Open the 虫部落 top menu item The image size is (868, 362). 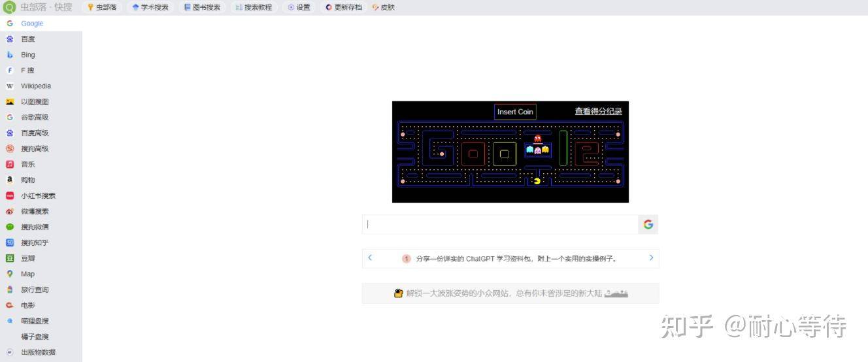pyautogui.click(x=101, y=7)
